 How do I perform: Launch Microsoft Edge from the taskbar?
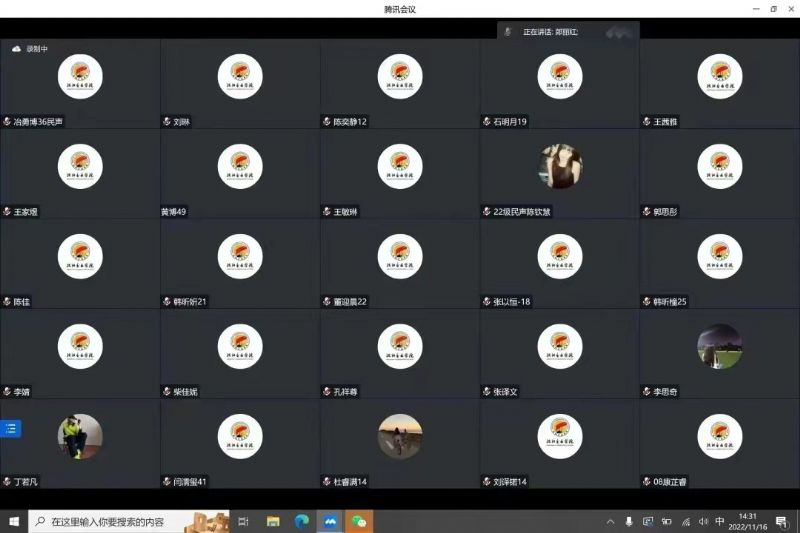pyautogui.click(x=301, y=522)
